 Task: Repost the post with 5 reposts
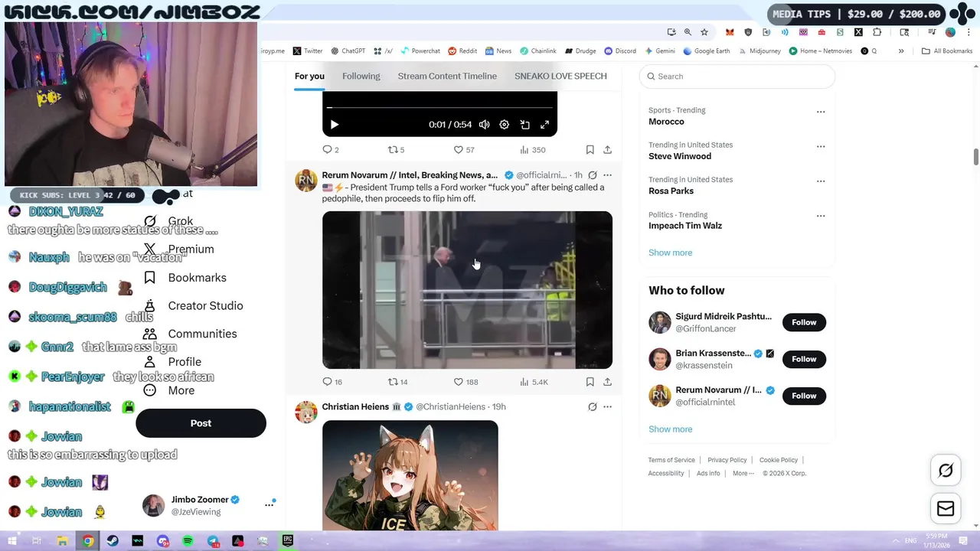coord(396,150)
